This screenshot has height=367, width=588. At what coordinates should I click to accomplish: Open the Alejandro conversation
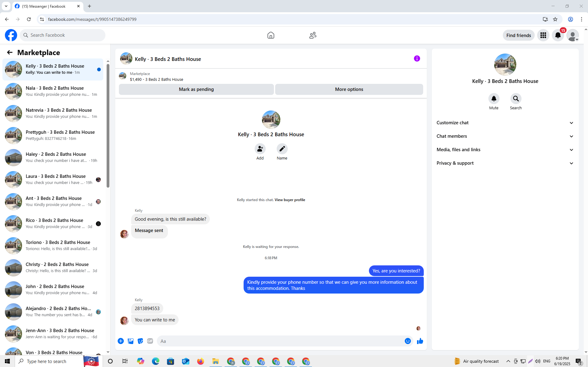click(53, 312)
